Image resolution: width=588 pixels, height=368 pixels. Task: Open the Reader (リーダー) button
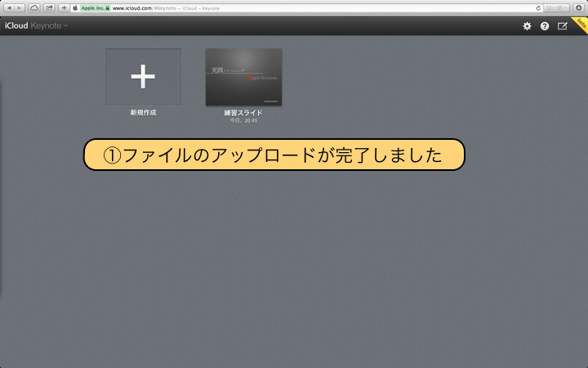[556, 8]
